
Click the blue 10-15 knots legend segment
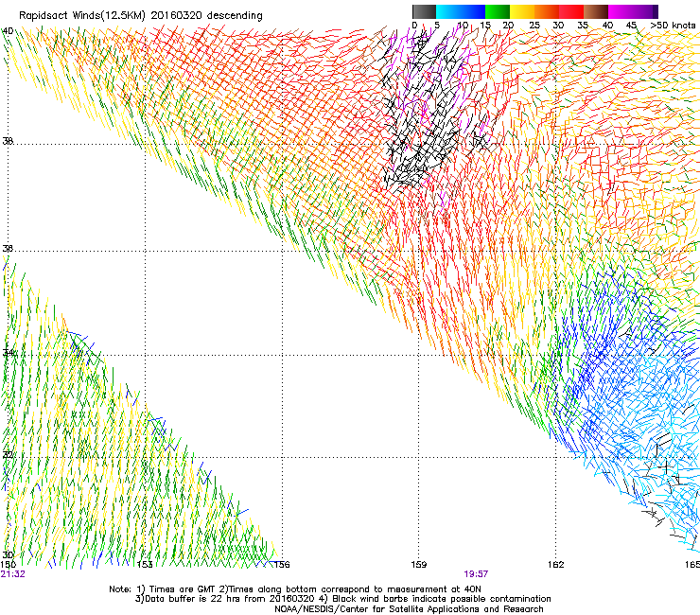click(x=473, y=11)
